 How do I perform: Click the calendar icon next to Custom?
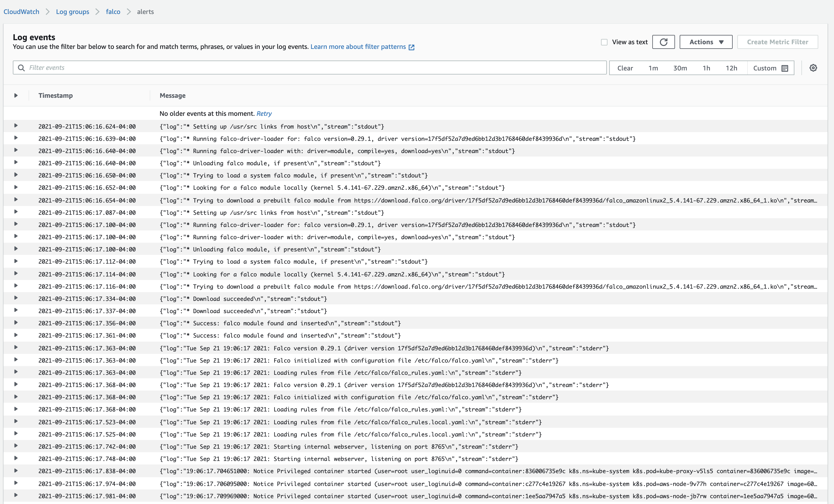[784, 68]
